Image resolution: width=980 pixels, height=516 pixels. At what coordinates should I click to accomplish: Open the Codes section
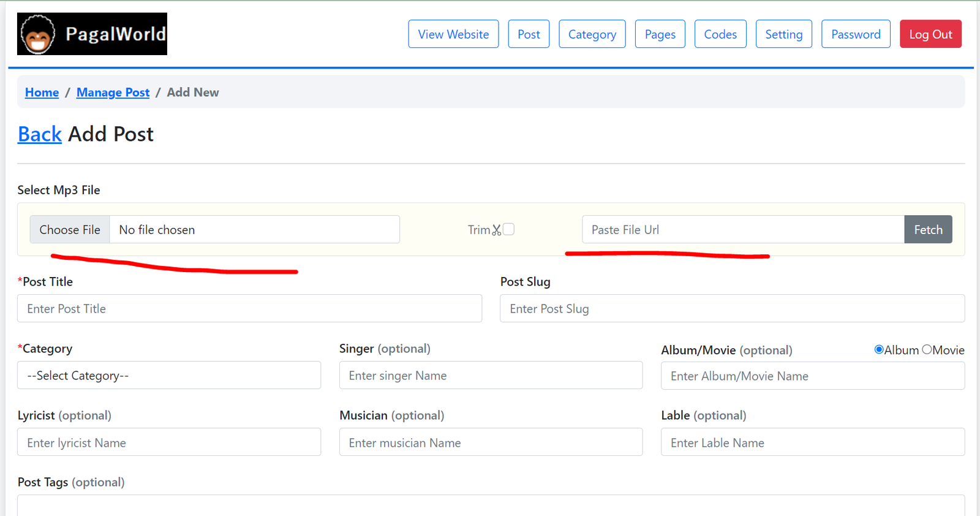[720, 34]
